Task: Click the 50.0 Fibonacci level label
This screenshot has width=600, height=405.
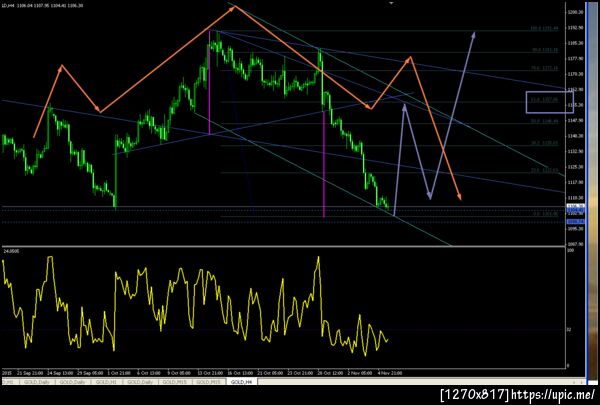Action: coord(544,121)
